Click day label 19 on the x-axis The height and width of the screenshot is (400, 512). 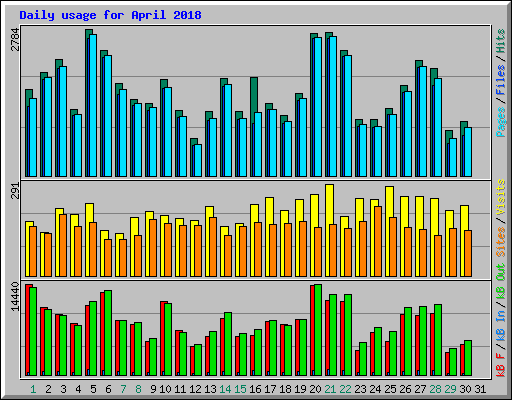click(300, 389)
